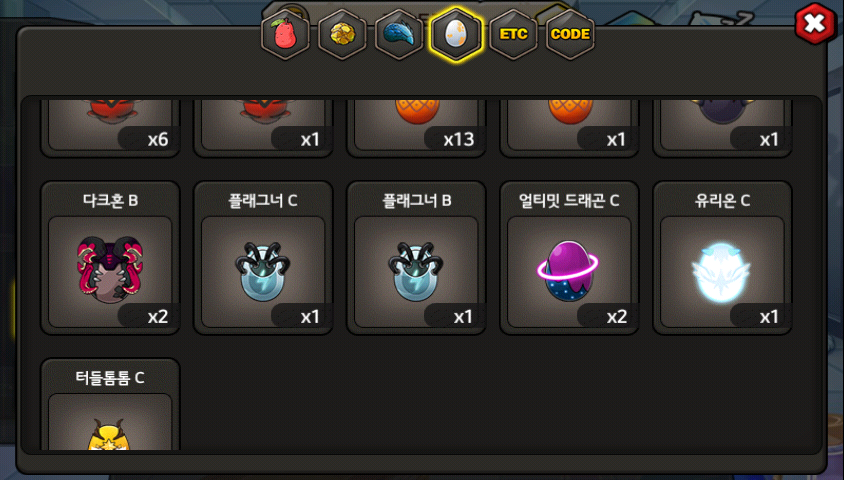Click the glowing 유리온 C egg
Image resolution: width=844 pixels, height=480 pixels.
(721, 272)
